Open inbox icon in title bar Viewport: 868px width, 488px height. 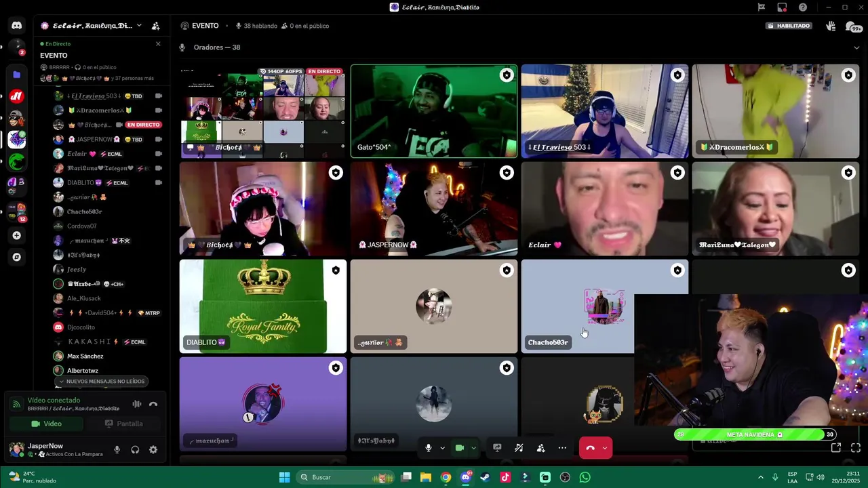tap(782, 7)
